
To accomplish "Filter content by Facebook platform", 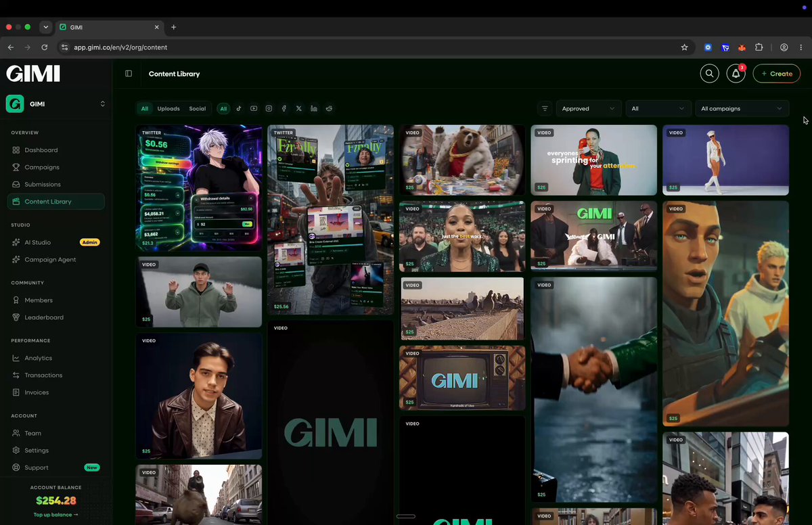I will pos(284,108).
